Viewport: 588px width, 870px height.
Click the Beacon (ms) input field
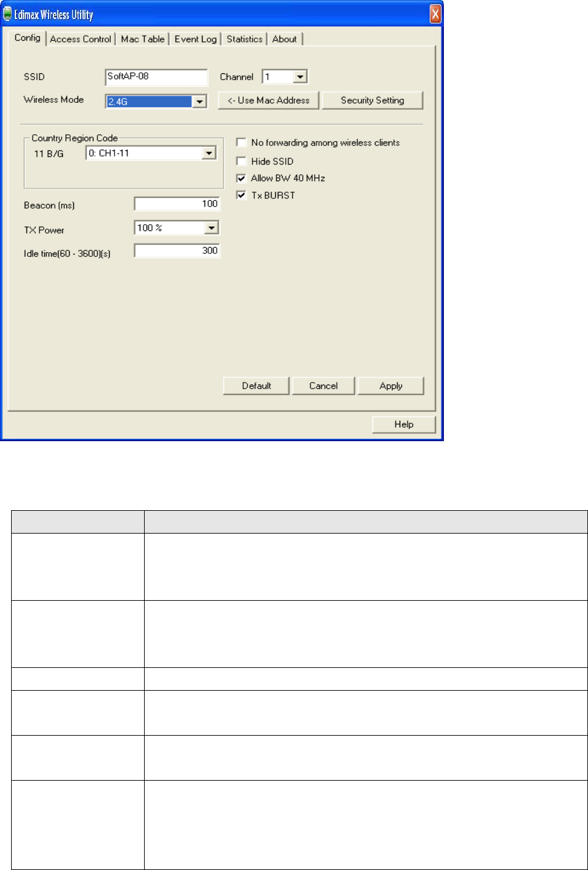pos(177,204)
